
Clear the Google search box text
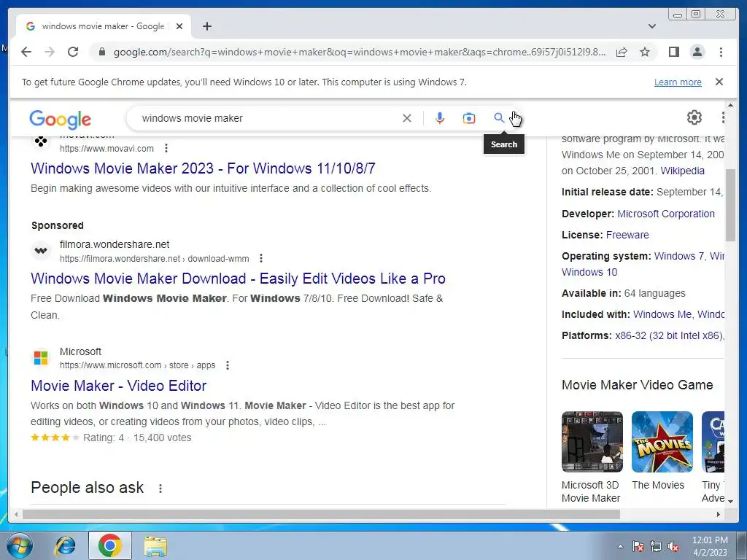pos(407,118)
